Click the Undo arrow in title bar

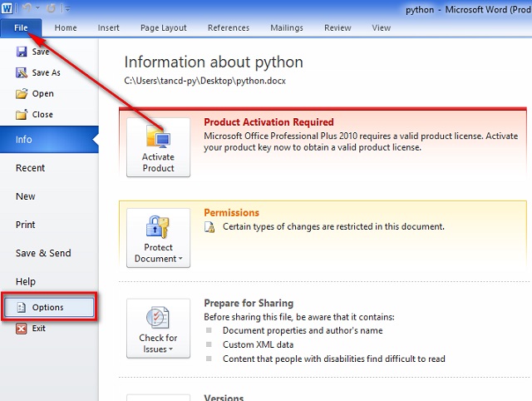click(27, 8)
